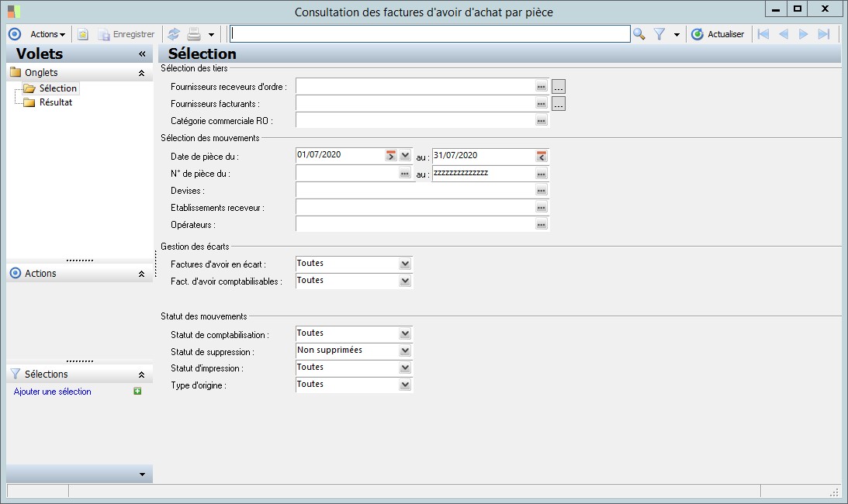Click the end date field 31/07/2020

483,156
